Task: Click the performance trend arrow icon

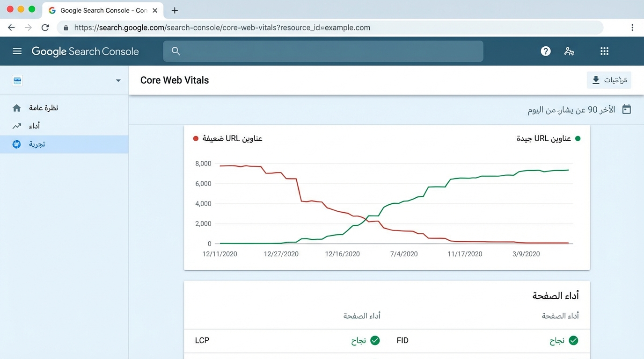Action: click(x=17, y=126)
